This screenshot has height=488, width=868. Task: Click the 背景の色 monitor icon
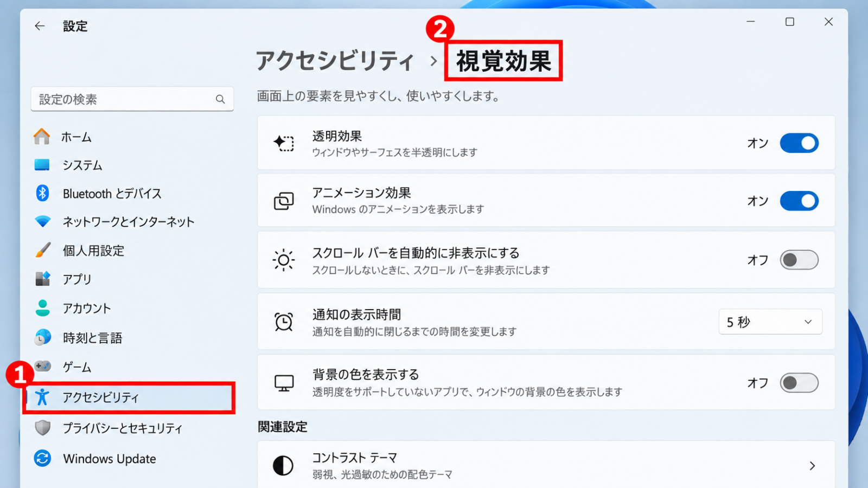click(x=284, y=383)
